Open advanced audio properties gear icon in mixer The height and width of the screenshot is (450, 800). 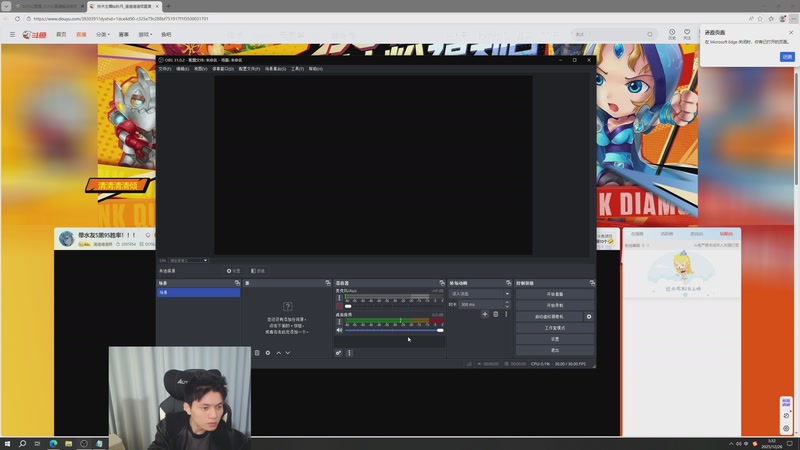click(x=338, y=353)
